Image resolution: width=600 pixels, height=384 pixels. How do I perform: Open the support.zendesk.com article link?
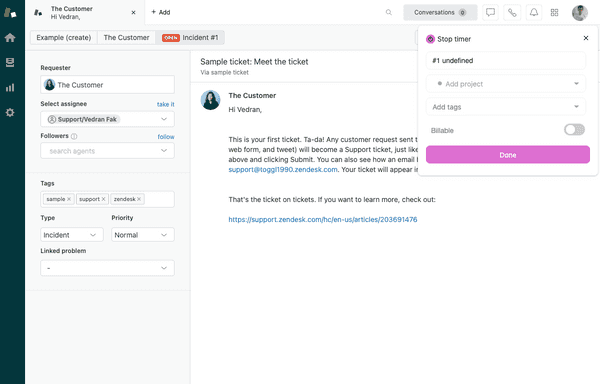(x=323, y=220)
